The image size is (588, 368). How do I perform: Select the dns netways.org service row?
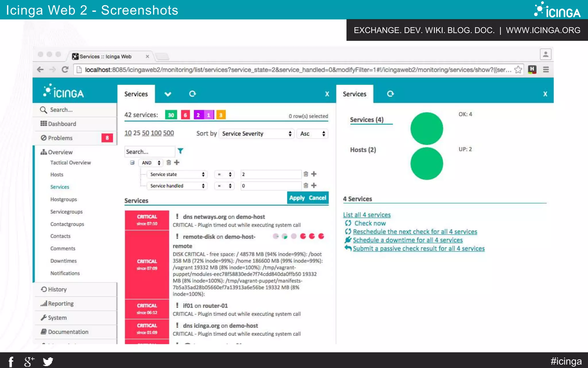(227, 220)
